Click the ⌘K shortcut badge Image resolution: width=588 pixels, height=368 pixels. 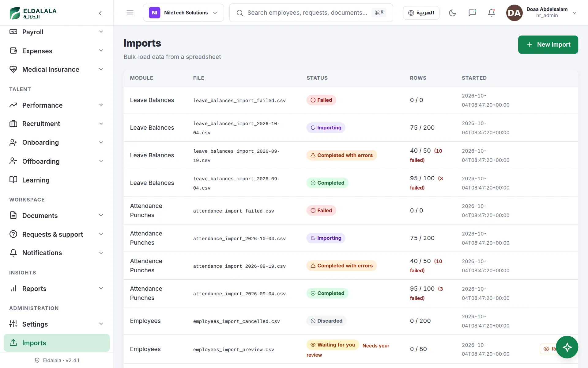pyautogui.click(x=379, y=13)
